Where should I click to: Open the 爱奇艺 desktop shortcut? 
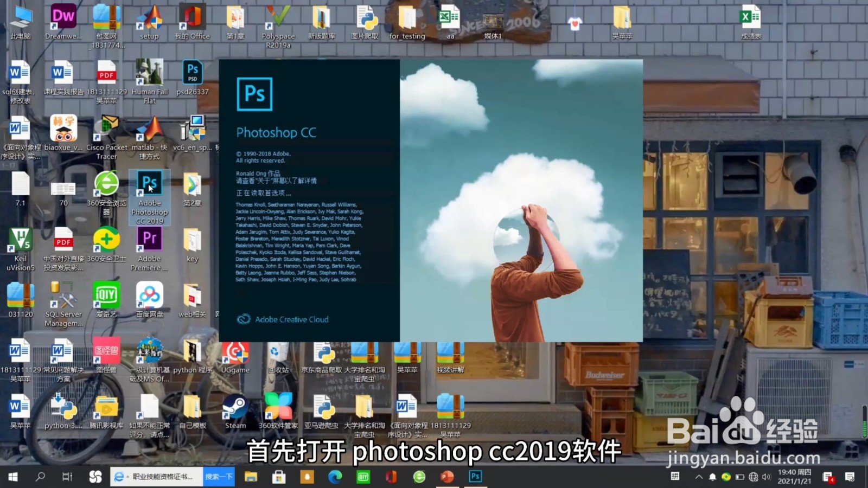point(107,301)
